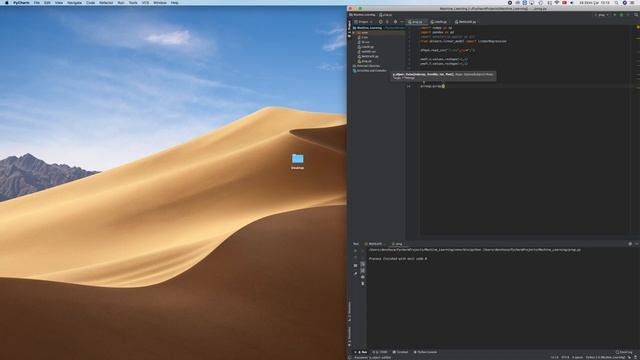
Task: Click the cursor line:column position in status bar
Action: pyautogui.click(x=554, y=357)
